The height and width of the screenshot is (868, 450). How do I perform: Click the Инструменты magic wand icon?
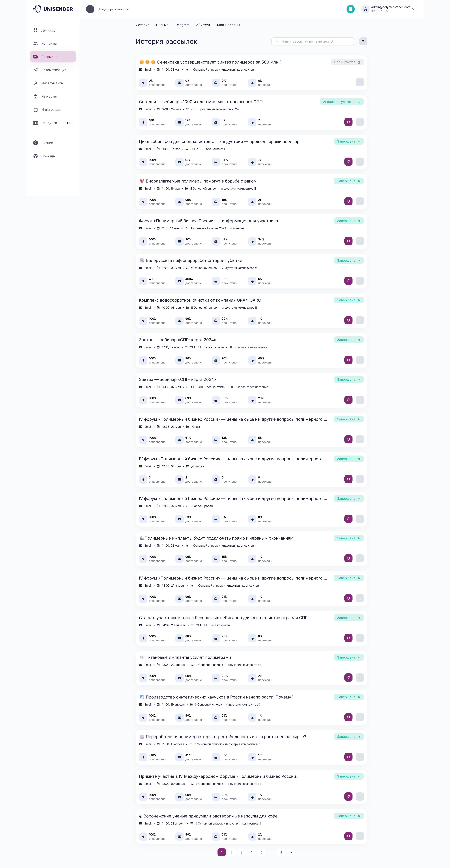pos(35,83)
